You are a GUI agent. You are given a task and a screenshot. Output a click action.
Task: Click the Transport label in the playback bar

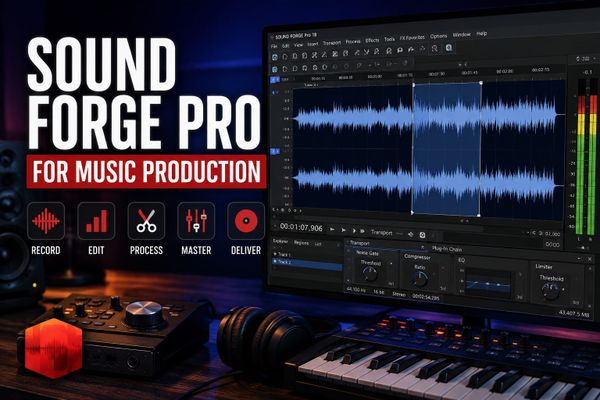click(382, 232)
